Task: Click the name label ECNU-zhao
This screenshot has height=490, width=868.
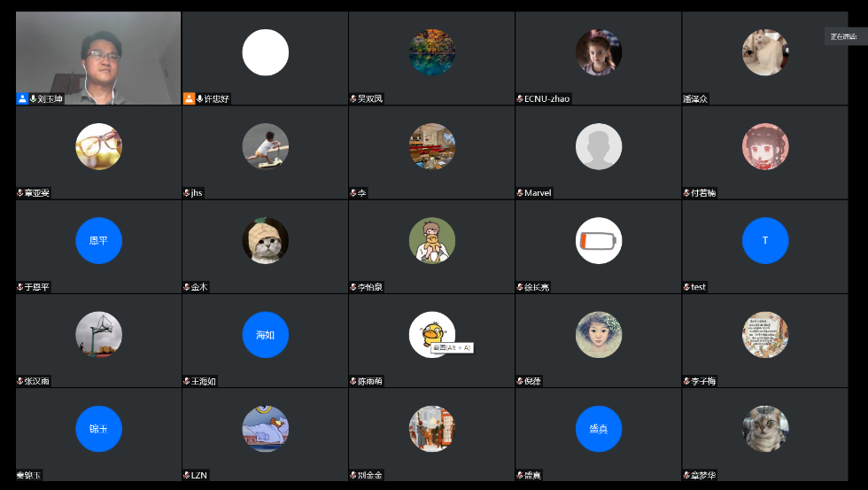Action: click(547, 99)
